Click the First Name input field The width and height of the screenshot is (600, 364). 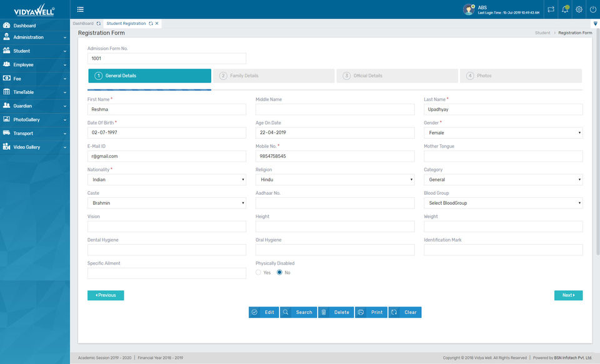tap(166, 109)
